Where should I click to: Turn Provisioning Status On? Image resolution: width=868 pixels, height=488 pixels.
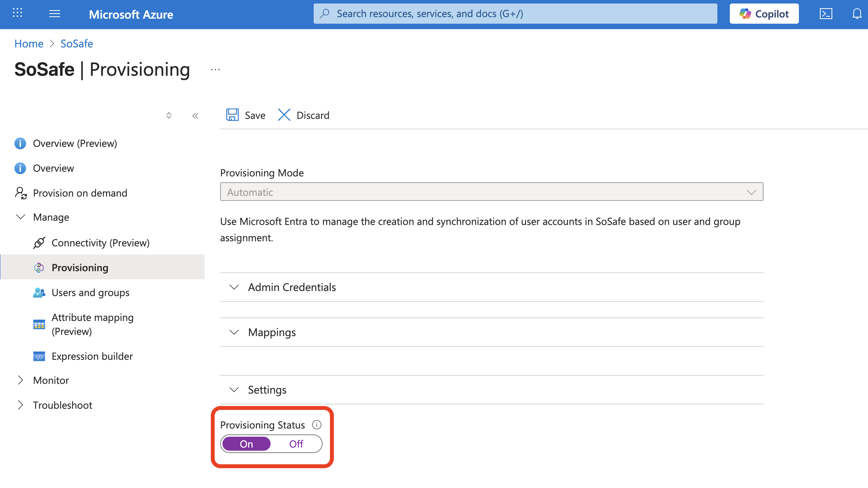(x=247, y=444)
